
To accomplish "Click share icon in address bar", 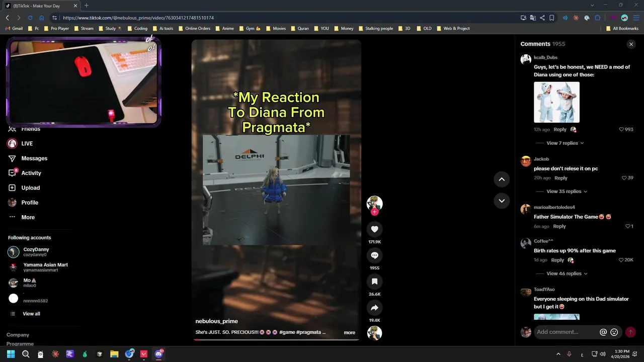I will 542,18.
